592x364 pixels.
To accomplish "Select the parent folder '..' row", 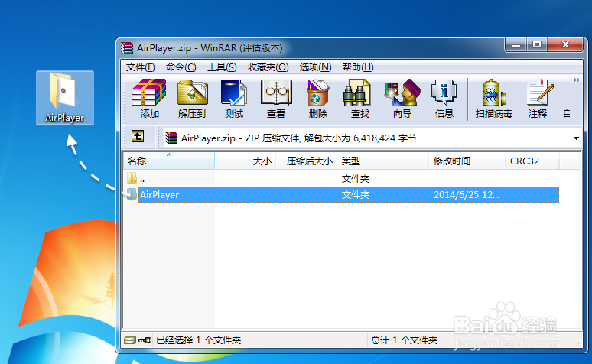I will coord(341,179).
